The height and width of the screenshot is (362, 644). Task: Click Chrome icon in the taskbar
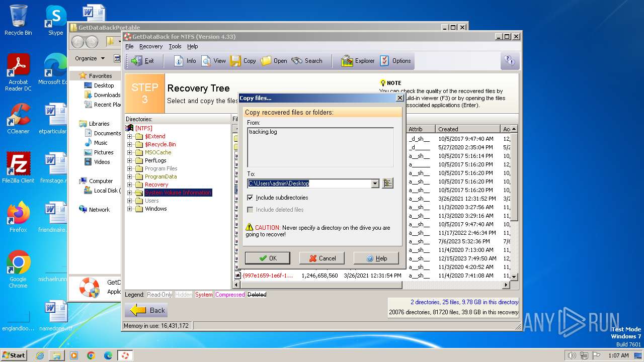91,355
